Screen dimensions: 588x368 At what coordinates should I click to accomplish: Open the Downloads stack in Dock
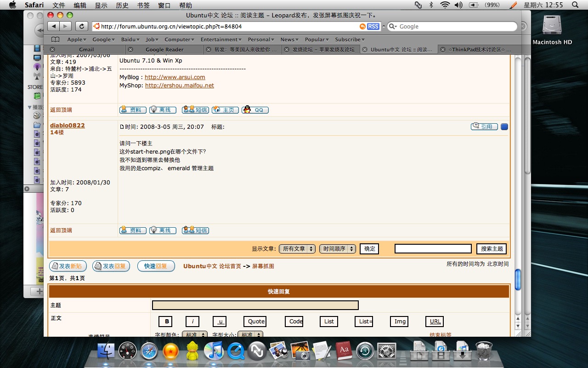coord(463,351)
